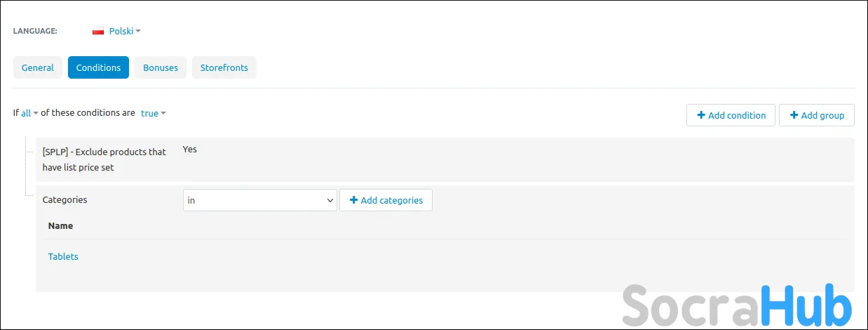Open the Polski language dropdown

(125, 31)
